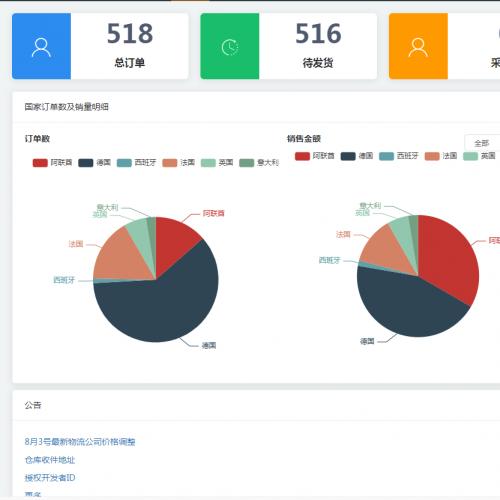Open the 授权开发者ID announcement link
The height and width of the screenshot is (500, 500).
point(50,478)
